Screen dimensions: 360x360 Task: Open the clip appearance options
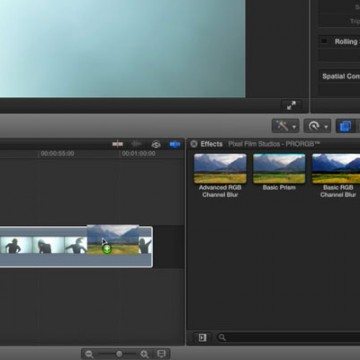(x=162, y=354)
